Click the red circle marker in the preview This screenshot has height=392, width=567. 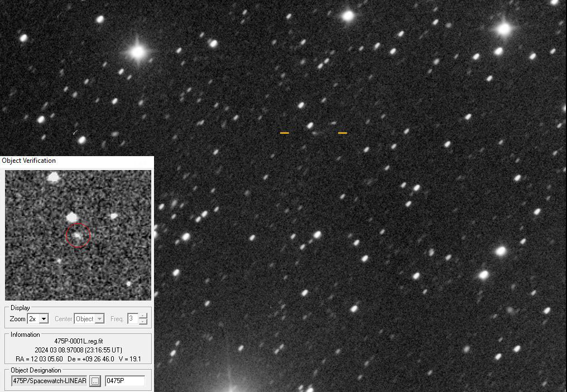point(78,235)
